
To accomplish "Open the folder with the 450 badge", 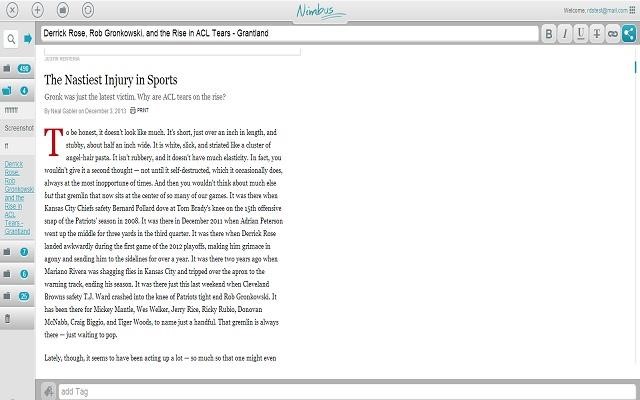I will [17, 69].
